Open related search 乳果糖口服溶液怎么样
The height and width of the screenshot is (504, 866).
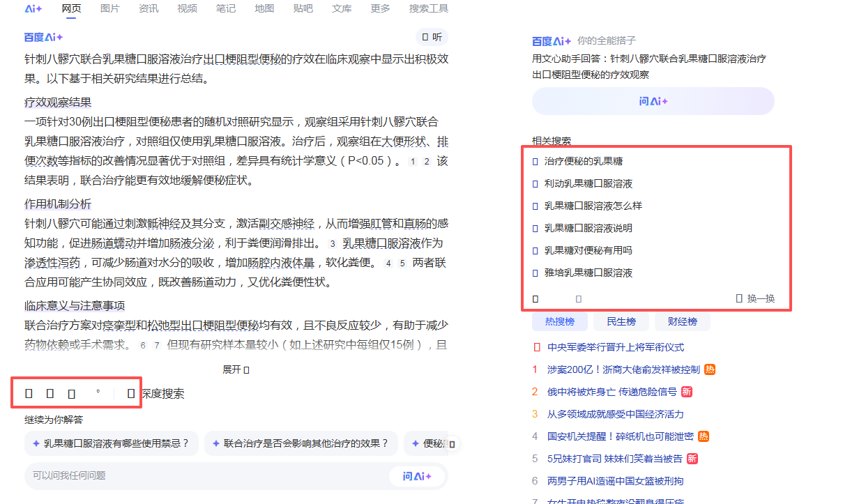pos(593,206)
